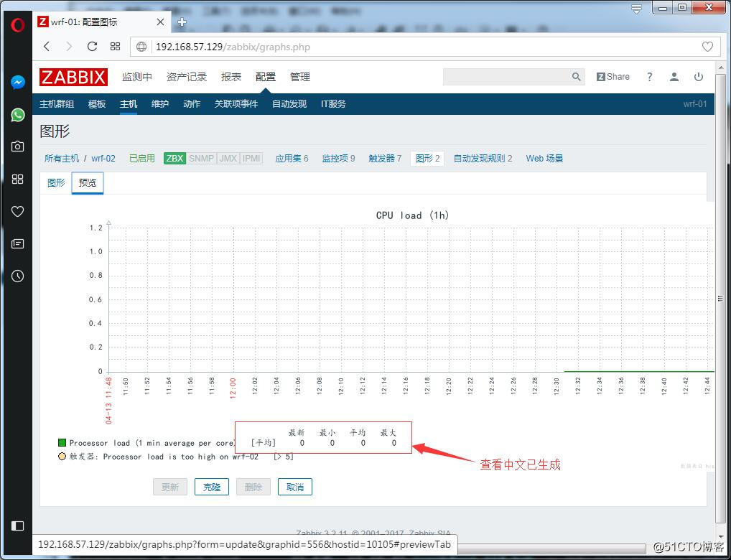Image resolution: width=731 pixels, height=560 pixels.
Task: Switch to the 预览 tab
Action: pos(88,183)
